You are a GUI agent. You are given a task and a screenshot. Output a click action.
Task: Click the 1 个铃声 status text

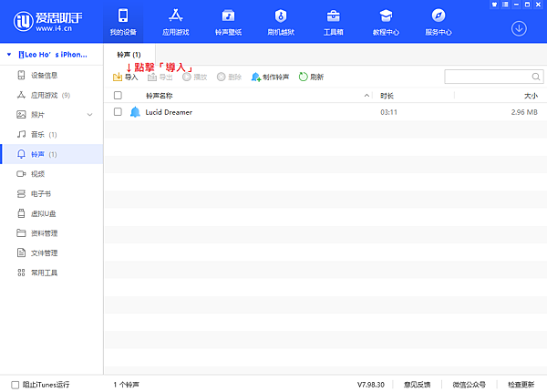(x=127, y=385)
